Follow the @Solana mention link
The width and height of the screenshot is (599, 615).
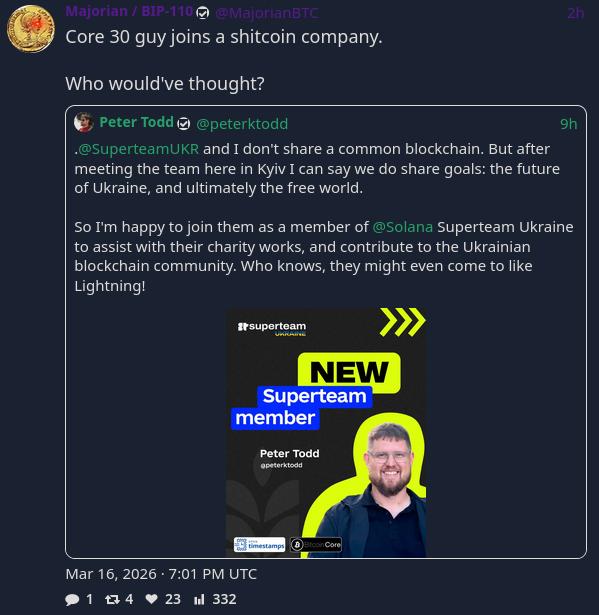click(402, 227)
